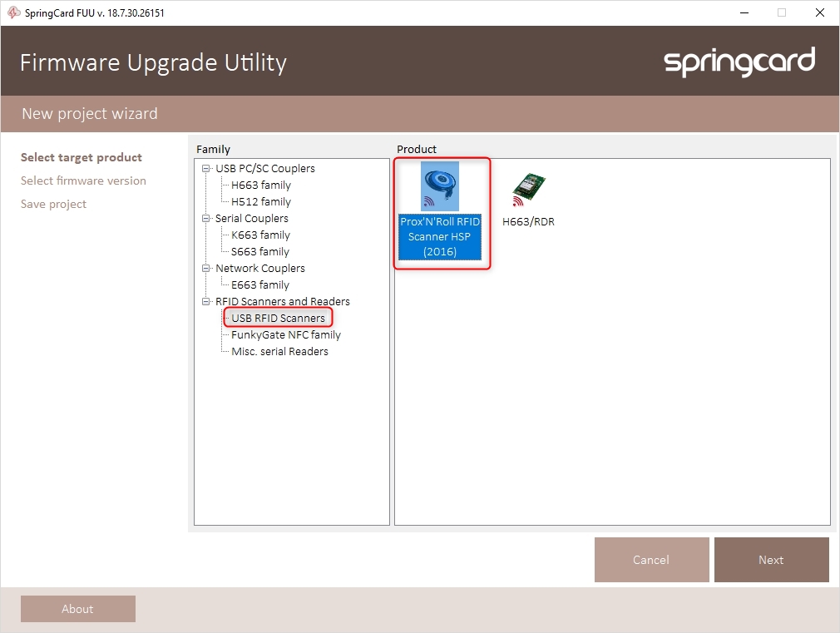Click the Prox'N'Roll RFID Scanner HSP (2016) label
The height and width of the screenshot is (633, 840).
pos(440,236)
